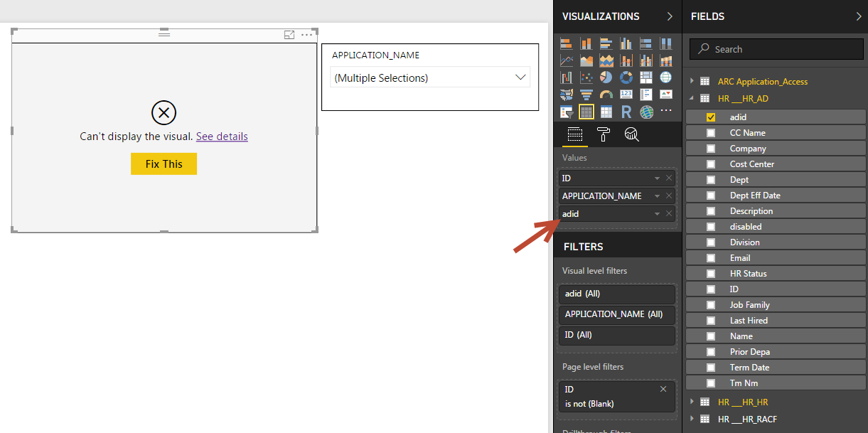
Task: Expand the HR __HR_RACF table
Action: click(x=692, y=419)
